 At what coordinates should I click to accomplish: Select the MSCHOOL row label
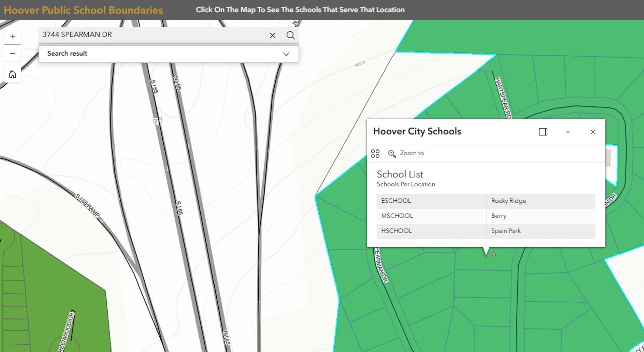(397, 216)
